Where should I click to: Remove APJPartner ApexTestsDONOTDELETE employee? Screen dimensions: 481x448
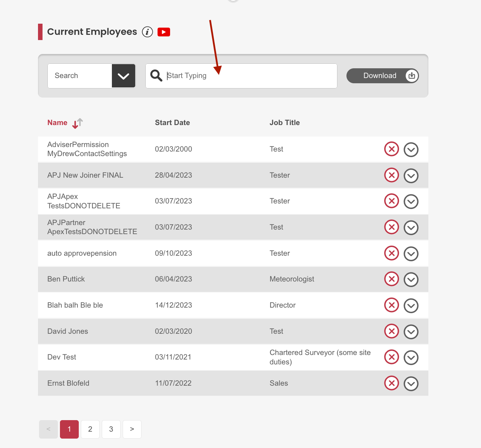tap(391, 227)
